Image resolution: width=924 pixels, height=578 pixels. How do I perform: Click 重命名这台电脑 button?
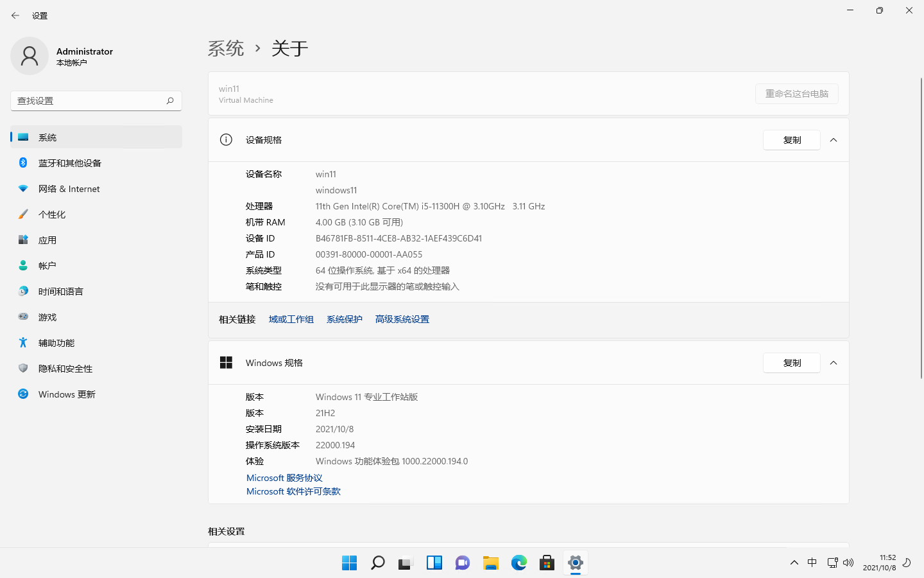(x=796, y=94)
